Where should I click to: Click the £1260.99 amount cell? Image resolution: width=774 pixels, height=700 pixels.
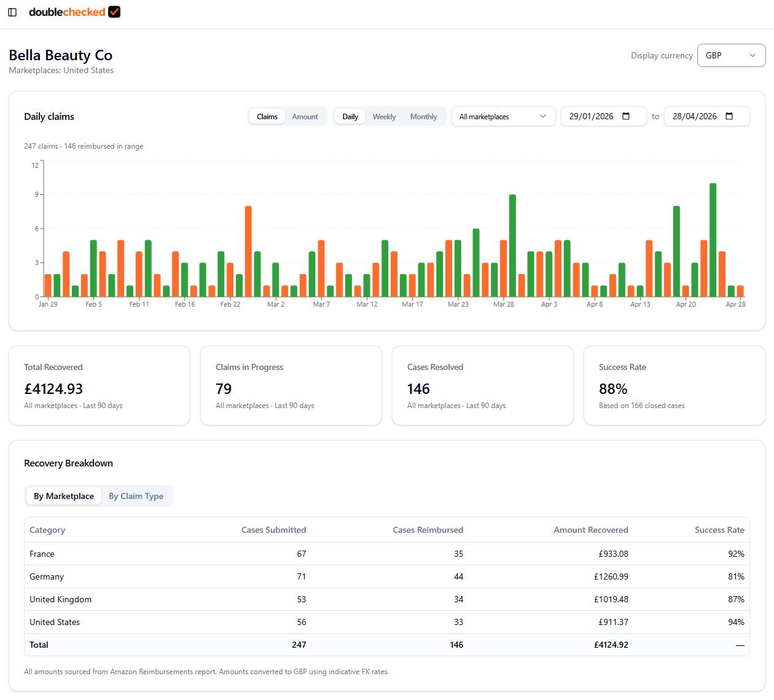(x=611, y=576)
